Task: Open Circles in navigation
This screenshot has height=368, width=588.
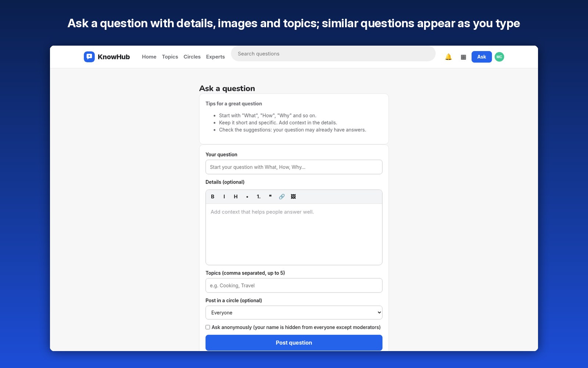Action: coord(192,57)
